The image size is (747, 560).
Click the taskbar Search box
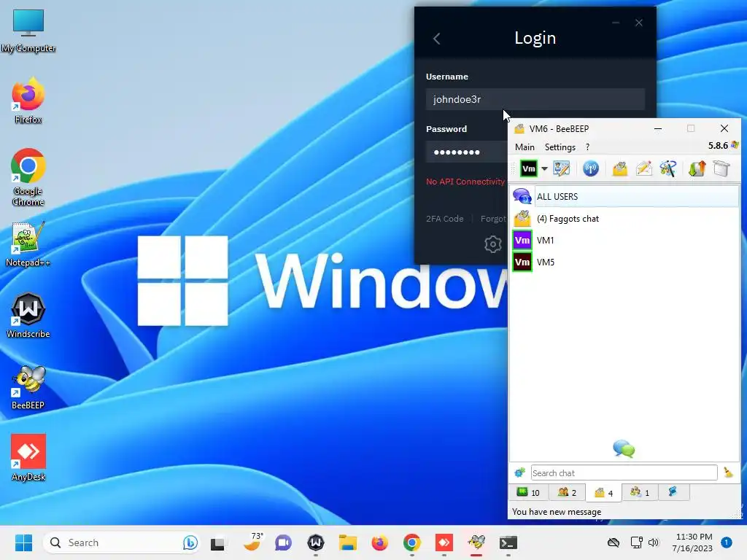click(x=121, y=542)
